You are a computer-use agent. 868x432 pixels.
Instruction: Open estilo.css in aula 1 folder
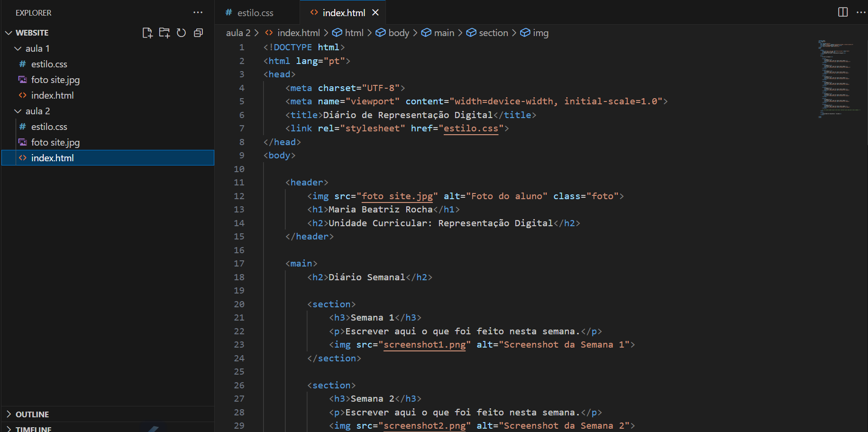point(108,64)
